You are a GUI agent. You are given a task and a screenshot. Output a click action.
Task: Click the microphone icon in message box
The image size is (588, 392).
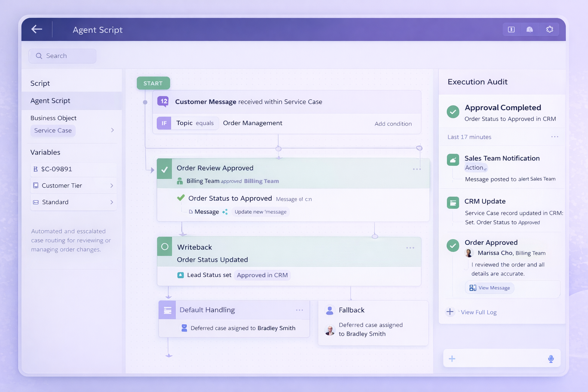click(x=551, y=359)
